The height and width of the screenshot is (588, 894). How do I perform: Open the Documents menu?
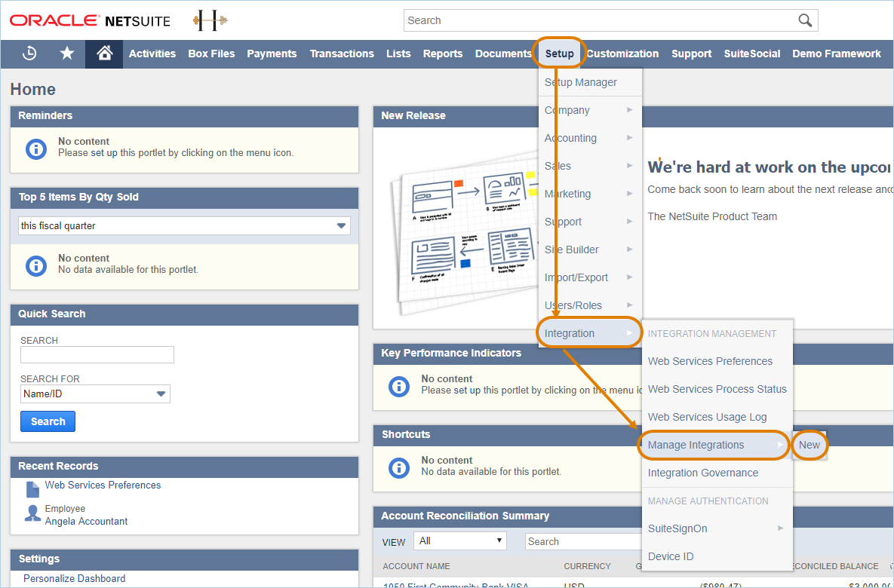503,54
